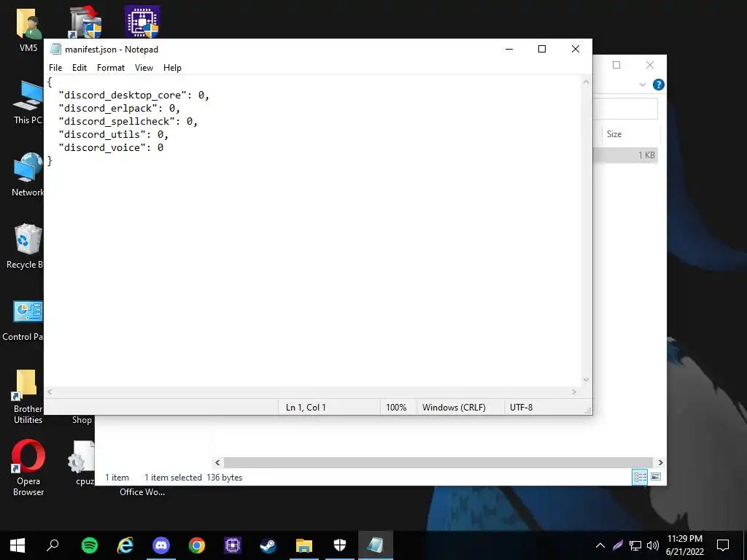Open the Format menu in Notepad

tap(111, 68)
